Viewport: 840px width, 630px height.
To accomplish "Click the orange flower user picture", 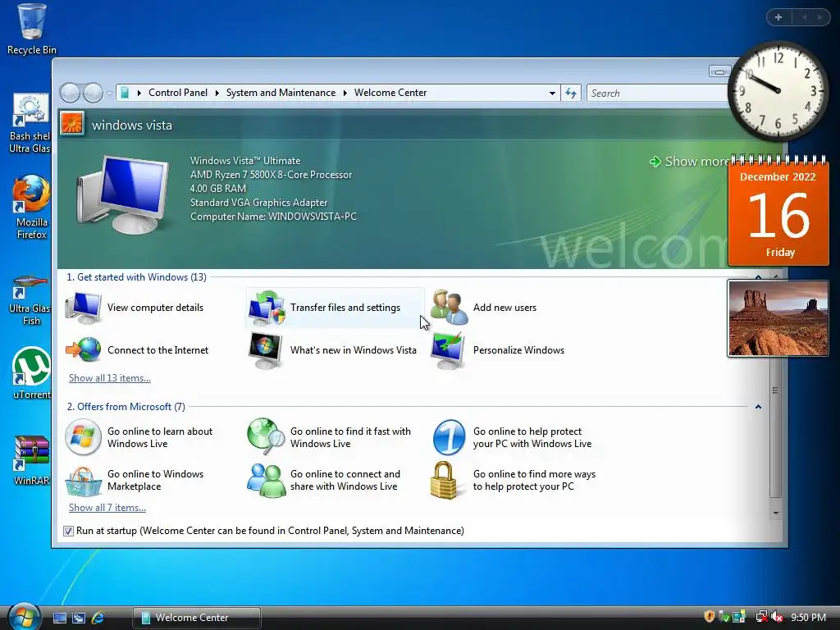I will pos(72,123).
